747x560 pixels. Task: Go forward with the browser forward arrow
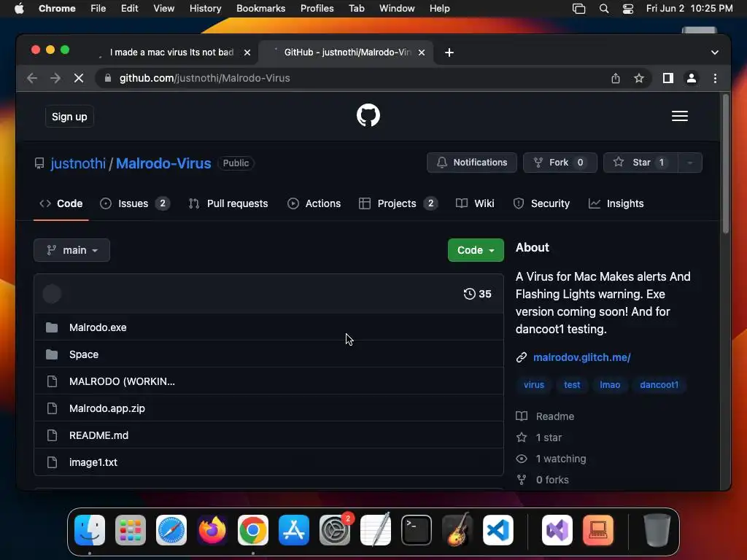[55, 78]
